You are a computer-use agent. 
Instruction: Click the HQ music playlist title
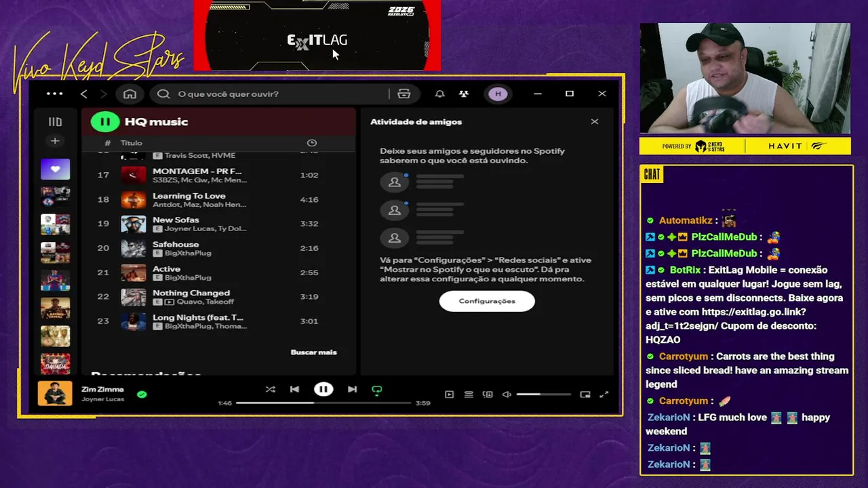[156, 122]
